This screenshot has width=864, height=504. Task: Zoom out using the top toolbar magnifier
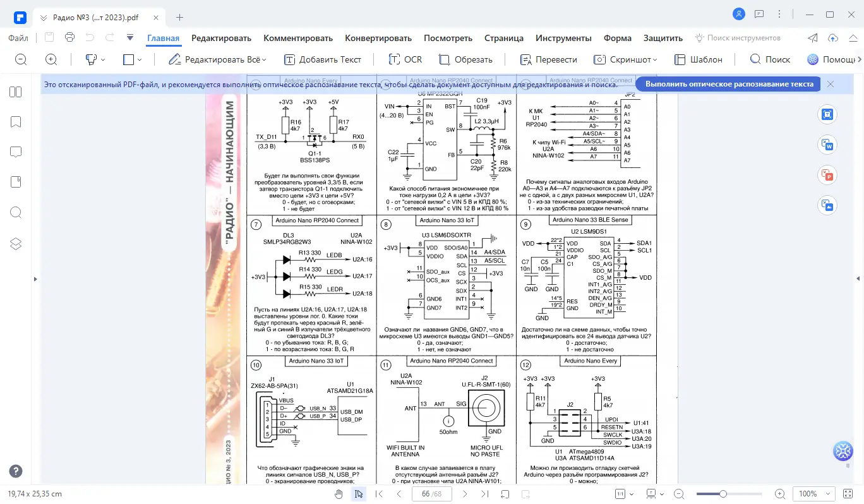coord(21,59)
